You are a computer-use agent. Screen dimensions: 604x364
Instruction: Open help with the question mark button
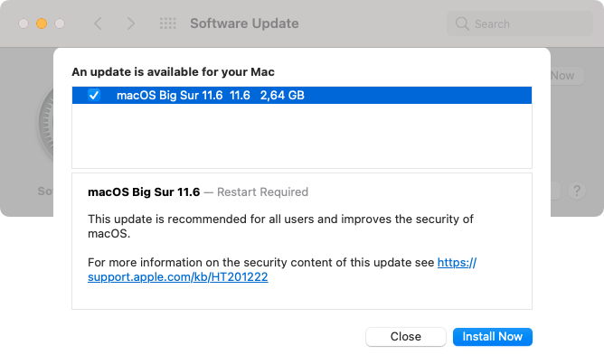pyautogui.click(x=577, y=191)
